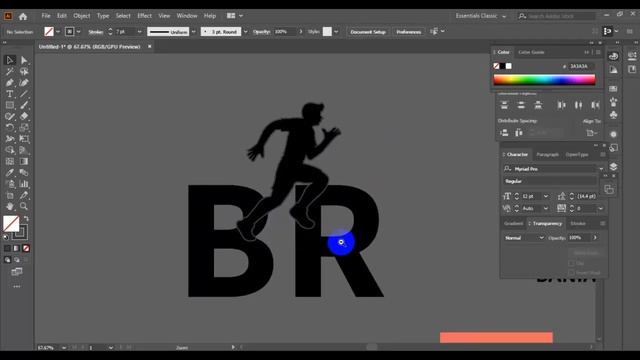The width and height of the screenshot is (640, 360).
Task: Click the Make Mask button
Action: [586, 253]
